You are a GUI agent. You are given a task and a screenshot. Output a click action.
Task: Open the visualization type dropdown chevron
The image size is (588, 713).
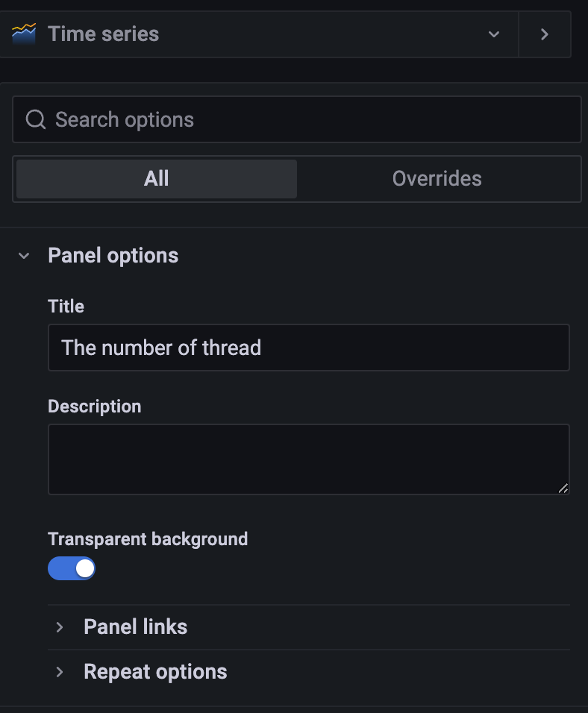(x=494, y=34)
